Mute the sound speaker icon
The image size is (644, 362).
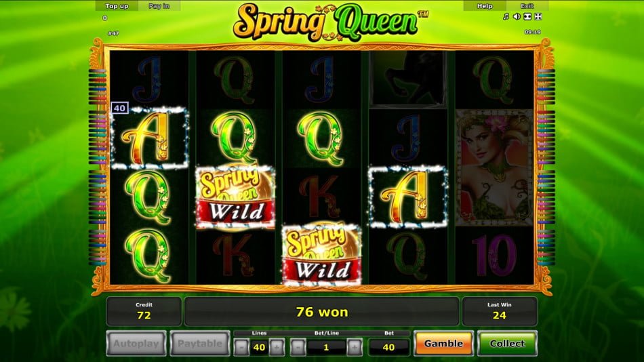(517, 16)
